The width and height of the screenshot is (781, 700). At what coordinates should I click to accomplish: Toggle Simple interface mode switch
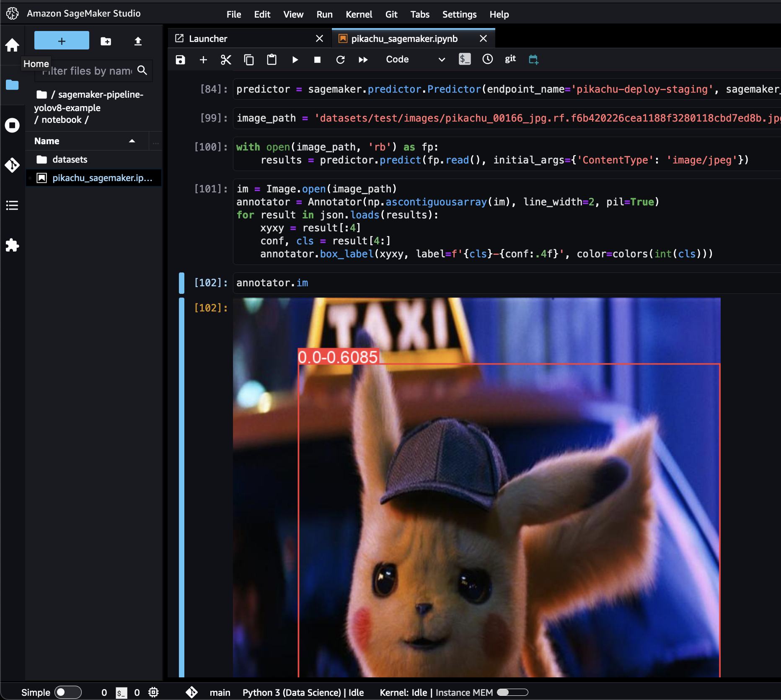coord(68,692)
